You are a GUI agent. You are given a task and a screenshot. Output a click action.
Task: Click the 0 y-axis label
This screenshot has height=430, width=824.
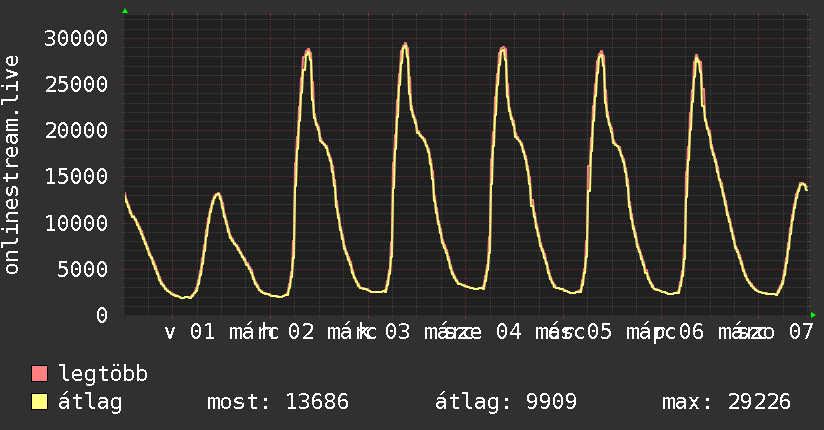click(x=102, y=315)
